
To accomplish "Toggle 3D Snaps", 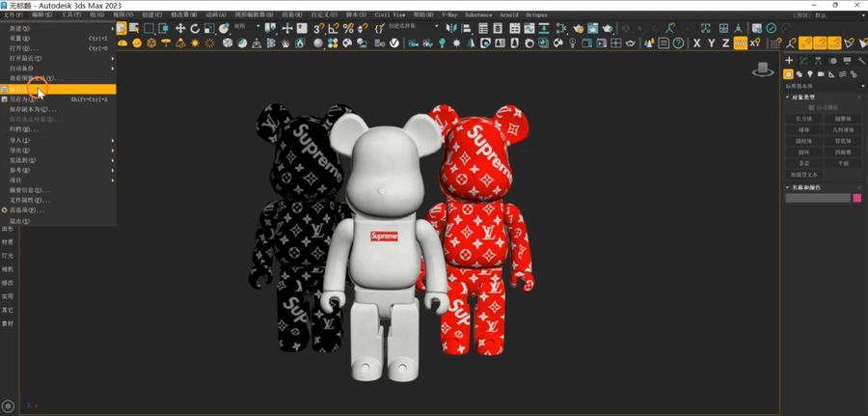I will tap(318, 28).
